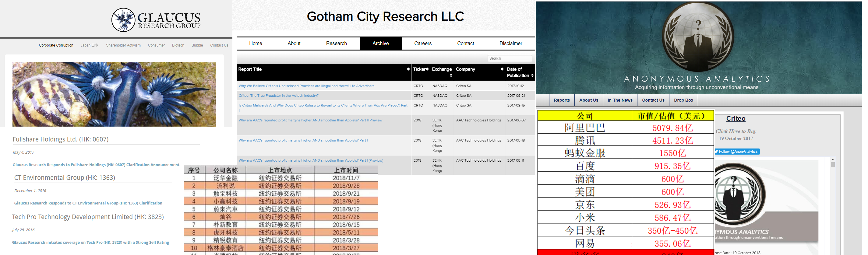Open CT Environmental Group (HK: 1363) heading

pyautogui.click(x=65, y=177)
